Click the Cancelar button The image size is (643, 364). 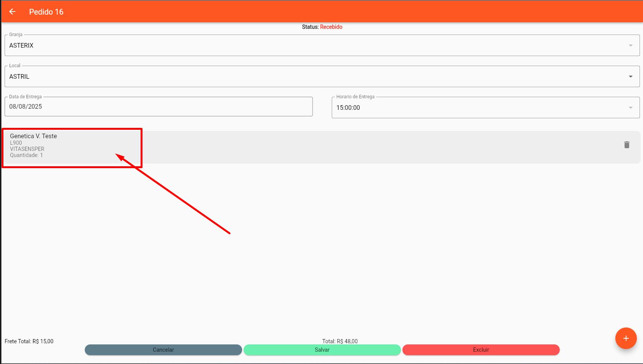click(x=163, y=350)
